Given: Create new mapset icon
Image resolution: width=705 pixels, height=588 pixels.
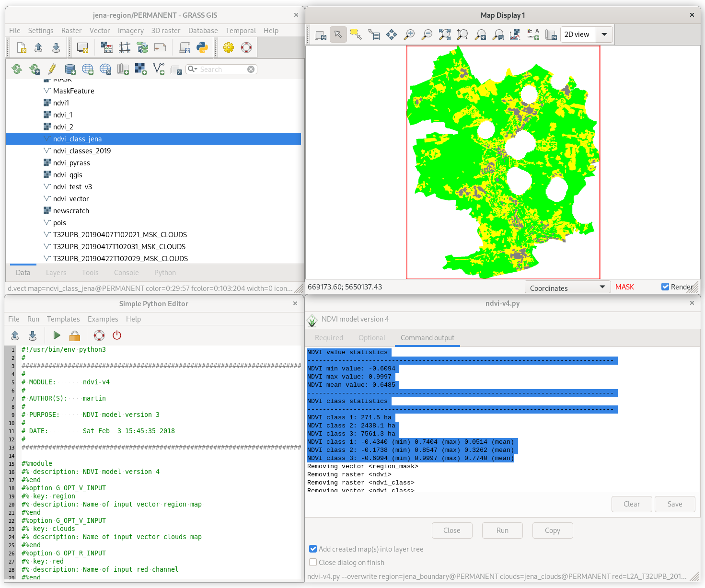Looking at the screenshot, I should 123,69.
